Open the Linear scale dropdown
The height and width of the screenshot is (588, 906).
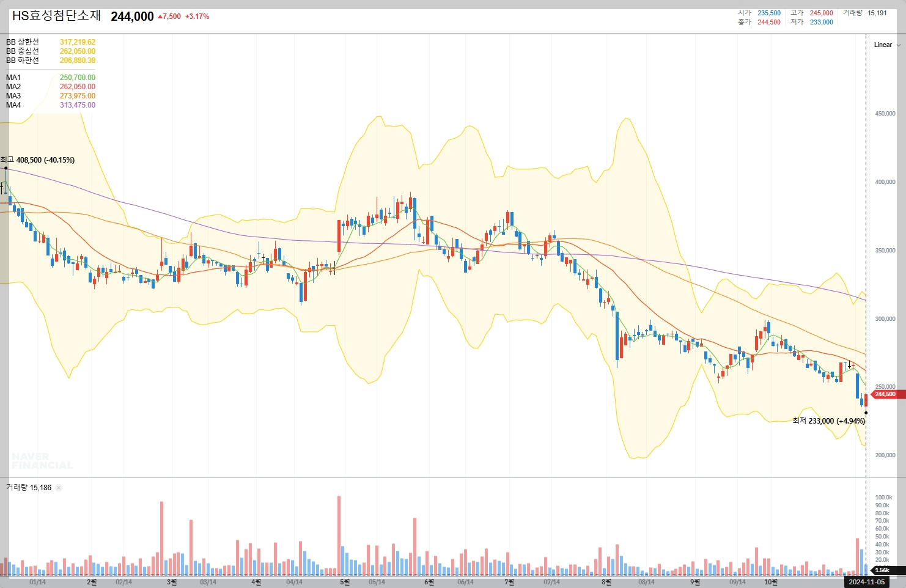pyautogui.click(x=887, y=45)
